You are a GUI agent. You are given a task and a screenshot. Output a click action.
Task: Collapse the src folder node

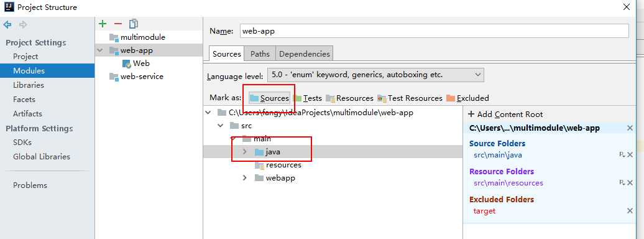pos(221,126)
